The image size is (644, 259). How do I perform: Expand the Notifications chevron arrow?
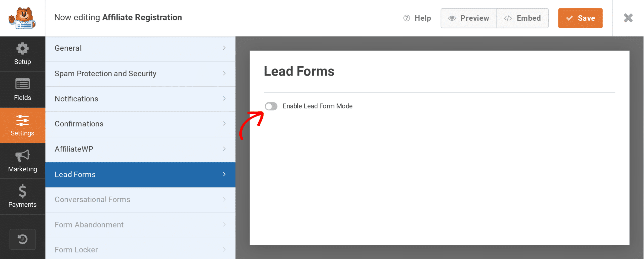(x=224, y=98)
